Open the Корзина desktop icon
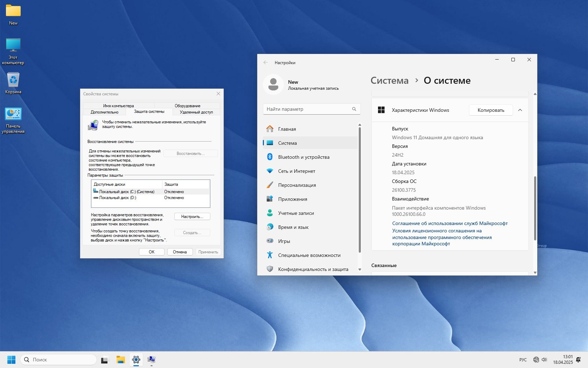Viewport: 588px width, 368px height. (13, 83)
